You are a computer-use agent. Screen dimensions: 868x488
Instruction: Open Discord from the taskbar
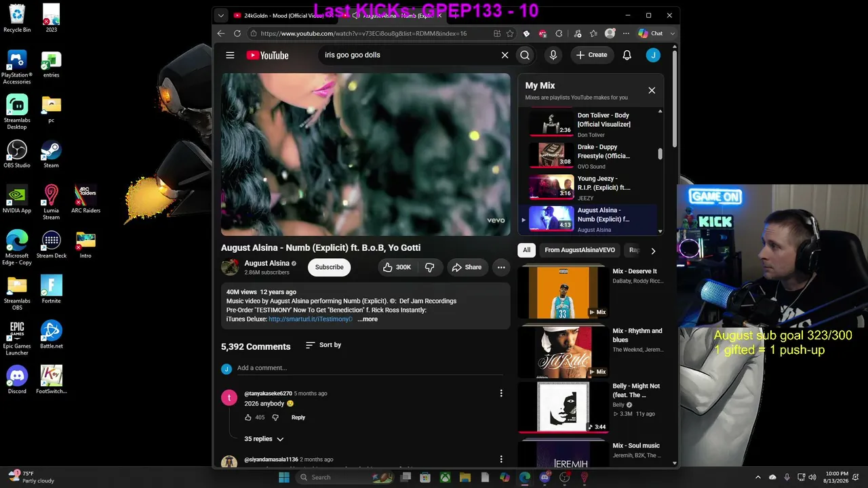(545, 477)
